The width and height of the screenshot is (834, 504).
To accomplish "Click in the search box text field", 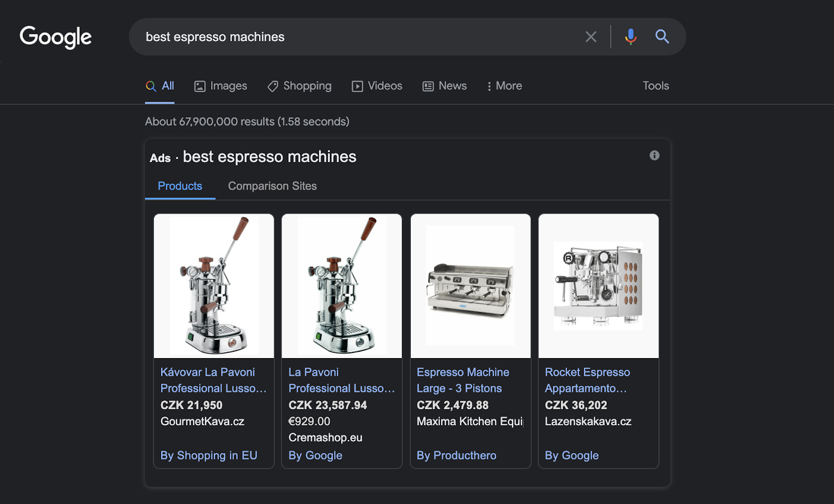I will click(354, 37).
